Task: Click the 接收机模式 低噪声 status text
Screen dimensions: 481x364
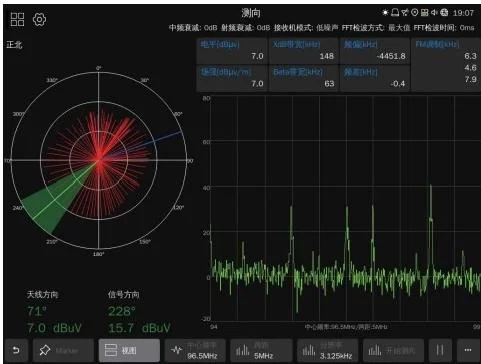Action: 306,28
